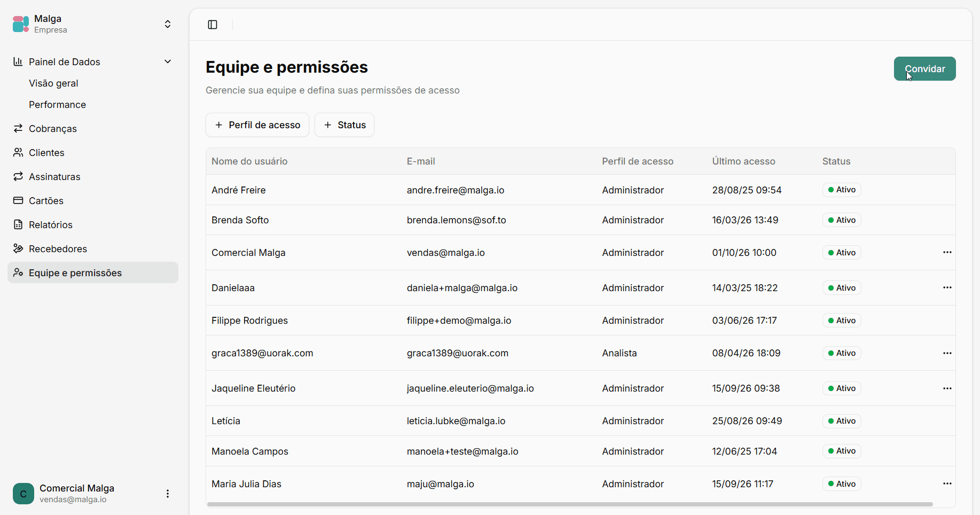Open row actions for Danielaaa
Image resolution: width=980 pixels, height=515 pixels.
click(947, 287)
